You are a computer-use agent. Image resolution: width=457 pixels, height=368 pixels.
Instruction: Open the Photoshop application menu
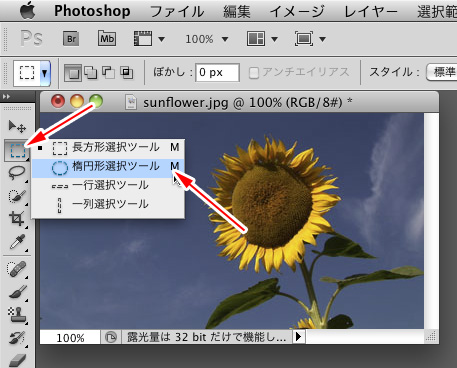click(x=92, y=11)
